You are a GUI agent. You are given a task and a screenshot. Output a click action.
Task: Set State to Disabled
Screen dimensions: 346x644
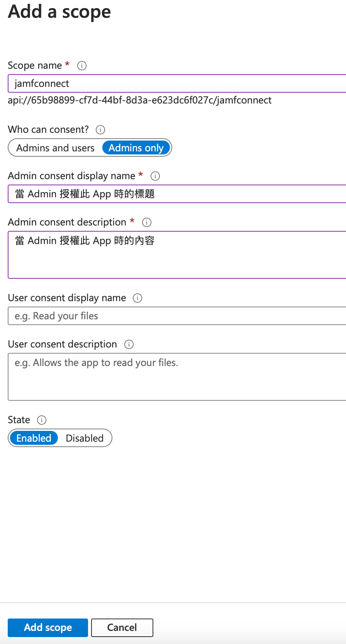click(85, 438)
